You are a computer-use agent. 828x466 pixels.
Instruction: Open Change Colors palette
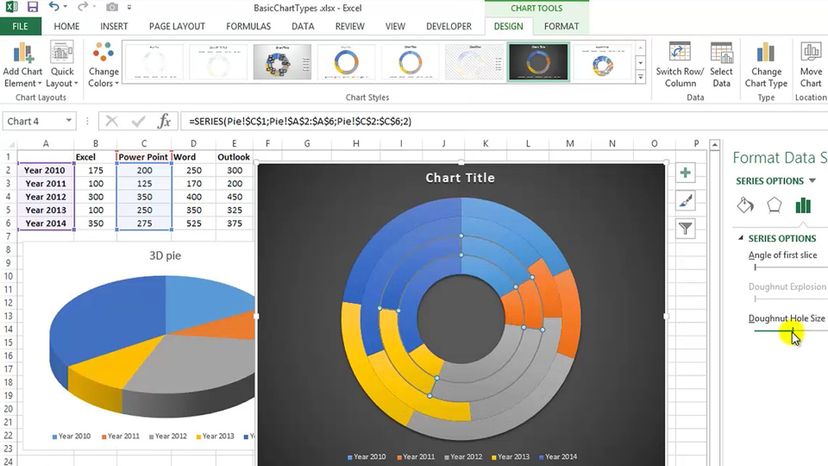103,65
